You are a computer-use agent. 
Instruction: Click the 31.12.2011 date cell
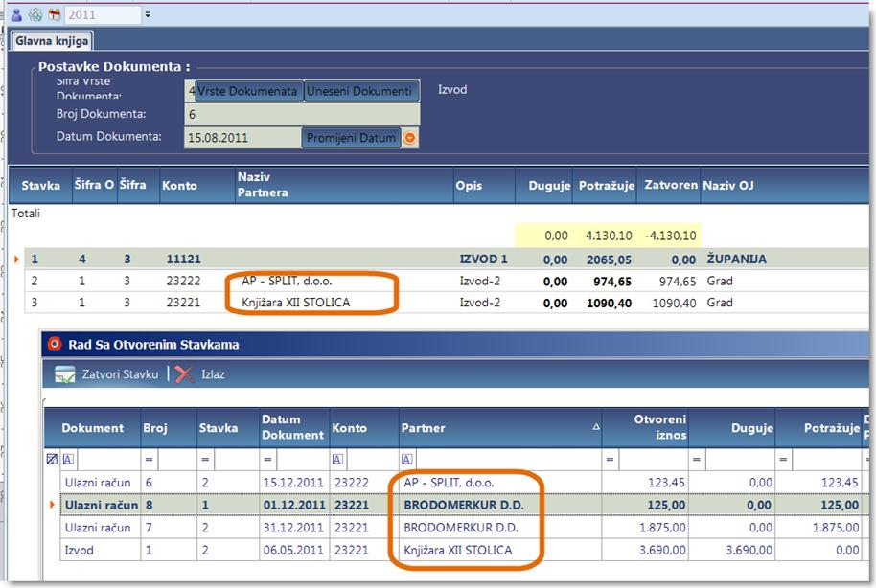pos(293,528)
